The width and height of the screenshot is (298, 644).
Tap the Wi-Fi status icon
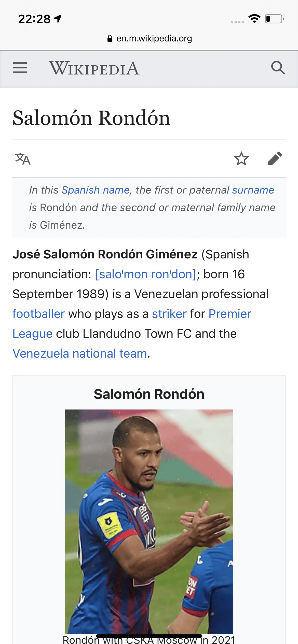(x=254, y=19)
